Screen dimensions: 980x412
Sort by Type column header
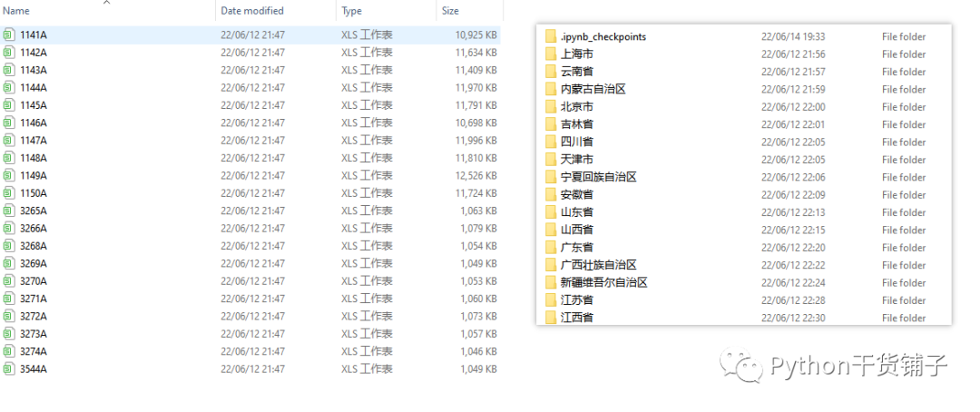click(351, 11)
